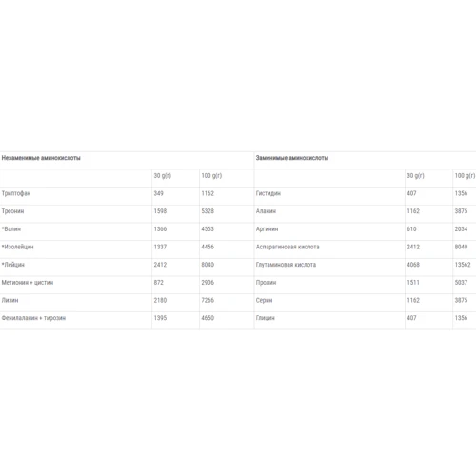Select the 349 value in Триптофан row
The width and height of the screenshot is (476, 476).
[x=158, y=193]
